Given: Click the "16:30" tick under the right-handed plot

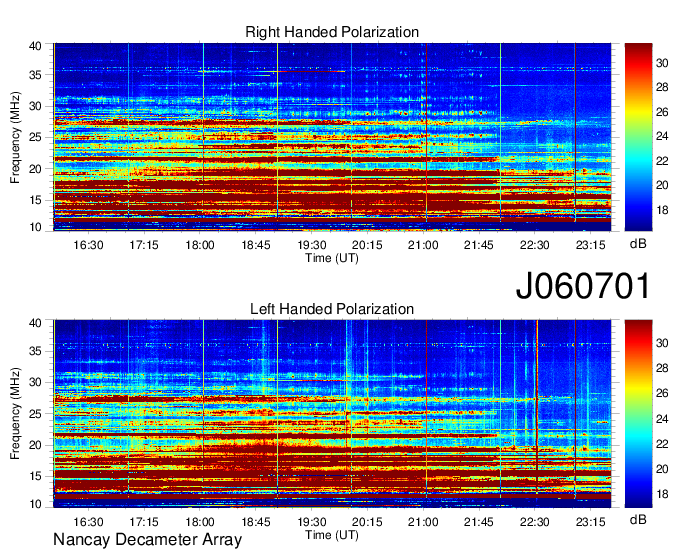Looking at the screenshot, I should click(88, 245).
